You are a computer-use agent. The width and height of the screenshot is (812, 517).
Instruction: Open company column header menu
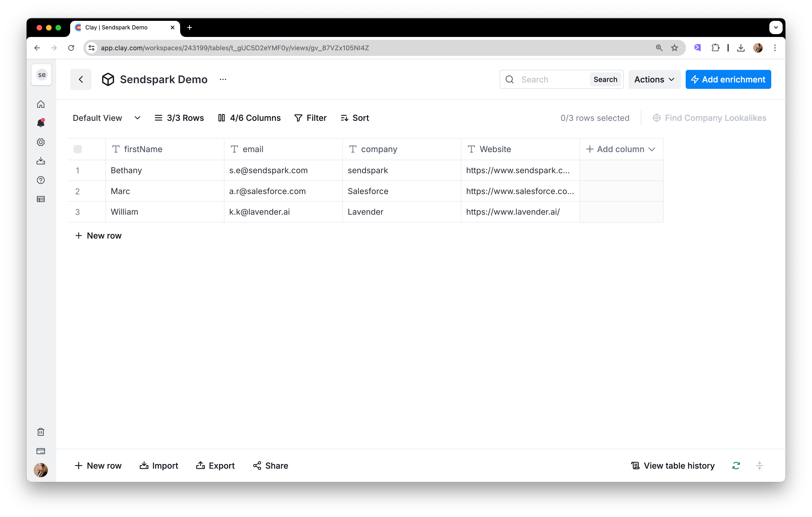402,149
